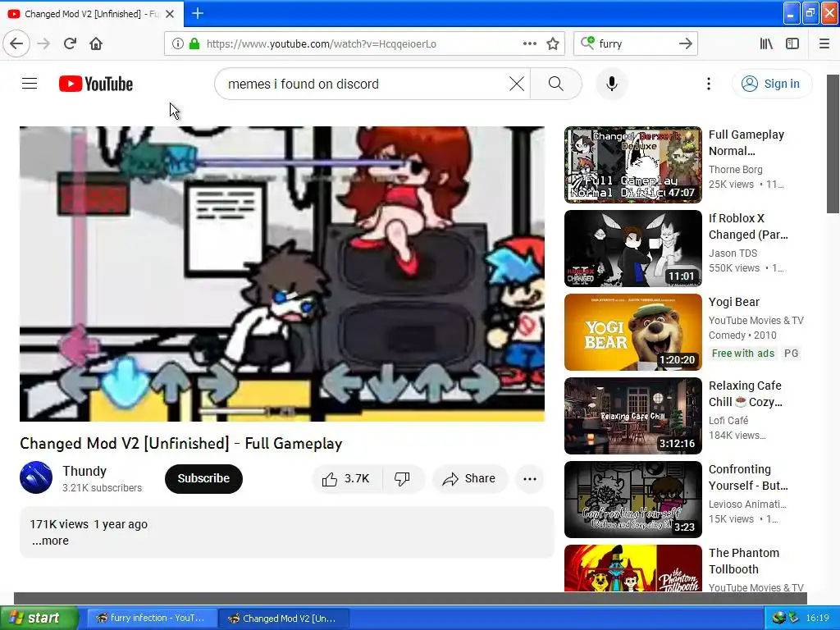Dislike the video with thumbs down
The width and height of the screenshot is (840, 630).
(x=402, y=478)
